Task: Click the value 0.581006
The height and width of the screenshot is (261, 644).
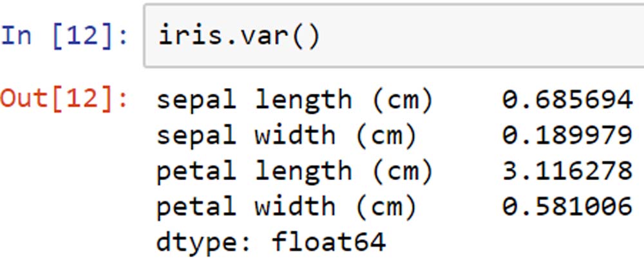Action: click(567, 206)
